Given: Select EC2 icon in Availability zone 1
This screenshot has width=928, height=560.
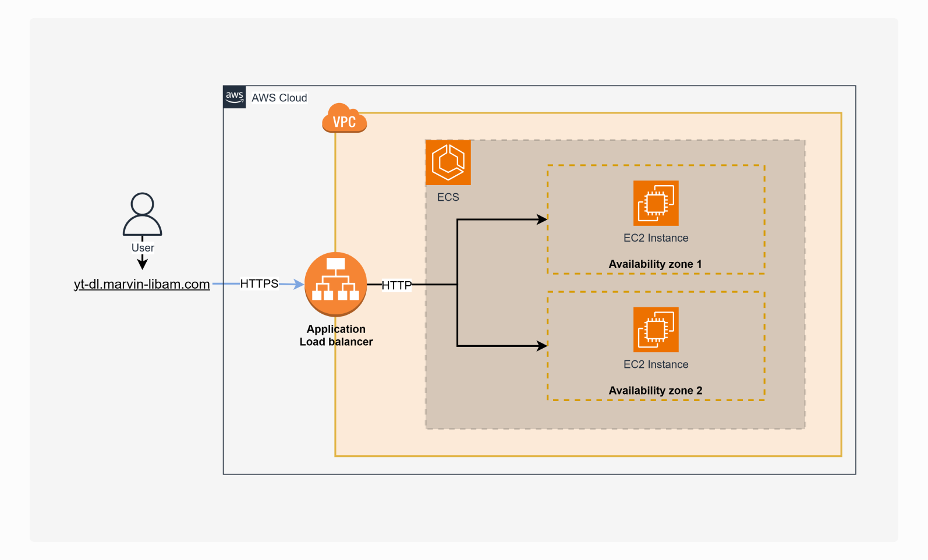Looking at the screenshot, I should click(x=656, y=203).
